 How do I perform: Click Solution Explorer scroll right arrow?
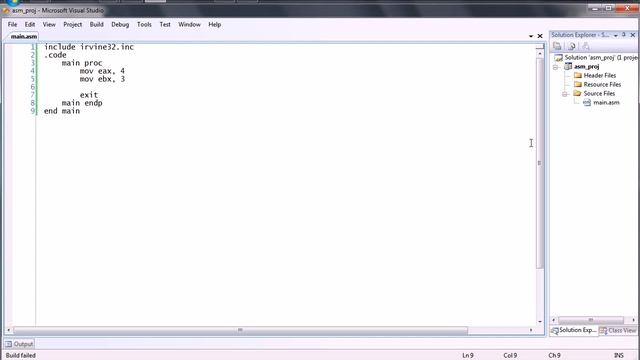tap(633, 320)
